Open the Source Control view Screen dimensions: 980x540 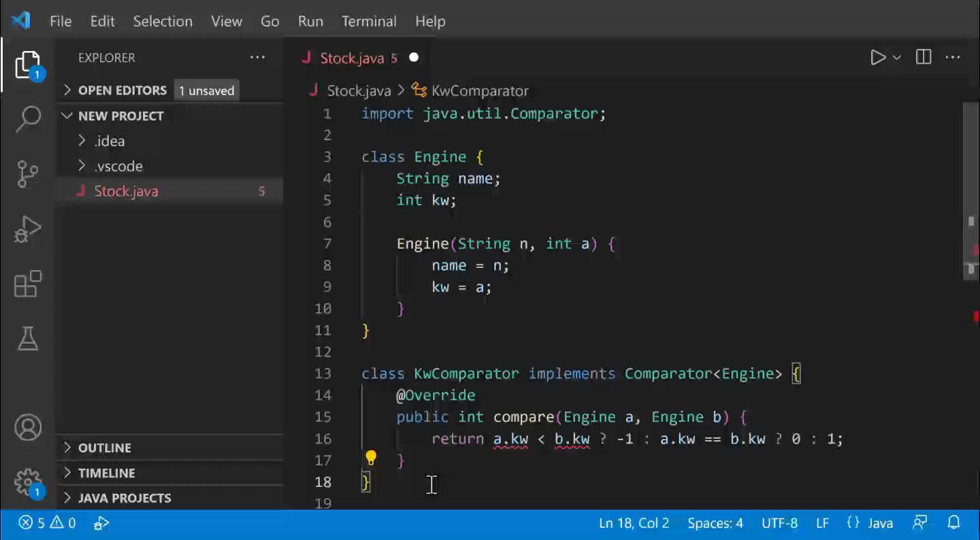tap(28, 174)
